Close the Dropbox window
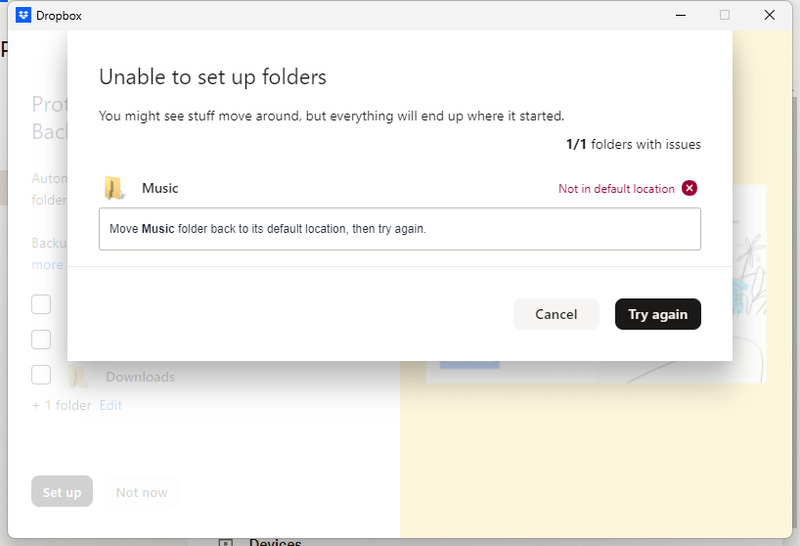Screen dimensions: 800x546 (769, 15)
